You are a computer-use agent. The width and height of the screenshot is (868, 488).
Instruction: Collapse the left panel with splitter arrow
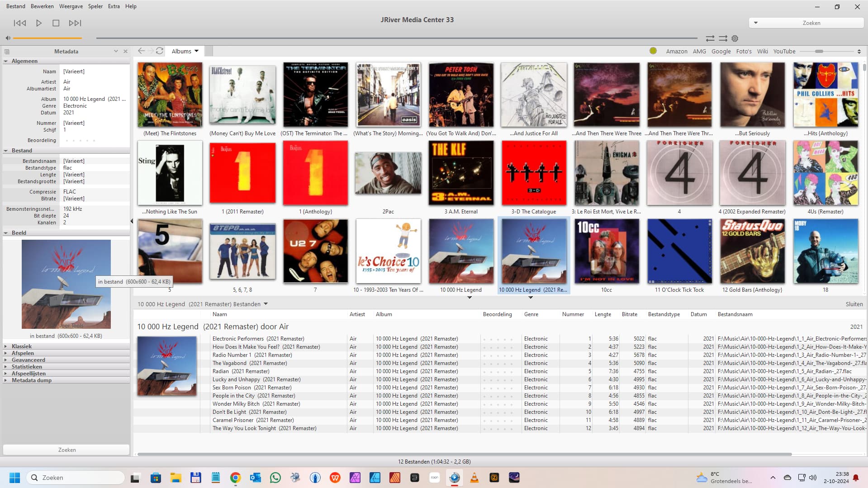tap(132, 221)
